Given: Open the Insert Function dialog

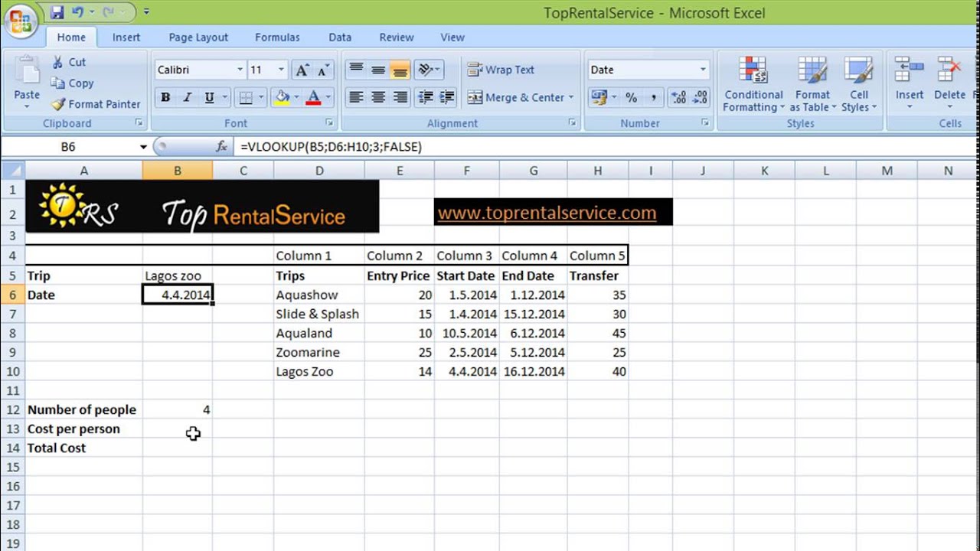Looking at the screenshot, I should click(x=222, y=146).
